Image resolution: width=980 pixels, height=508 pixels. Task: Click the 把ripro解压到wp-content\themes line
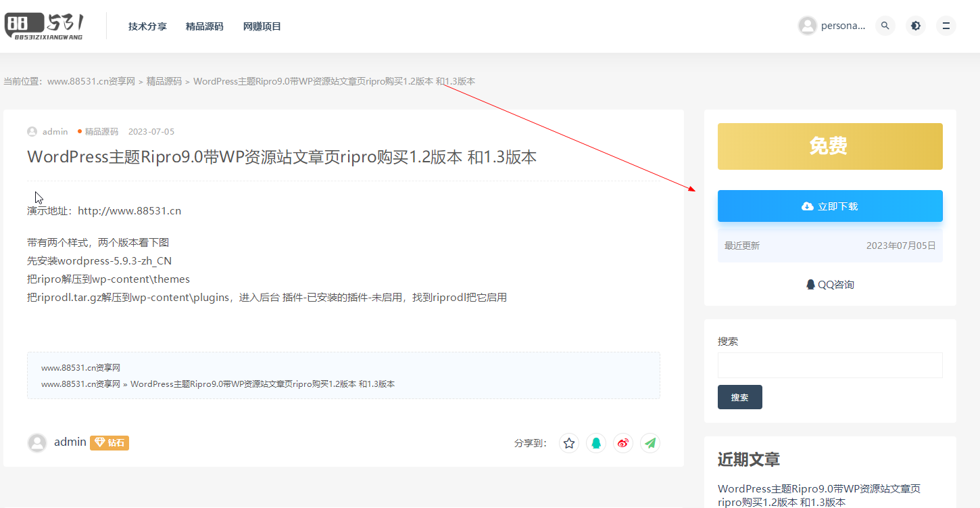[x=109, y=279]
